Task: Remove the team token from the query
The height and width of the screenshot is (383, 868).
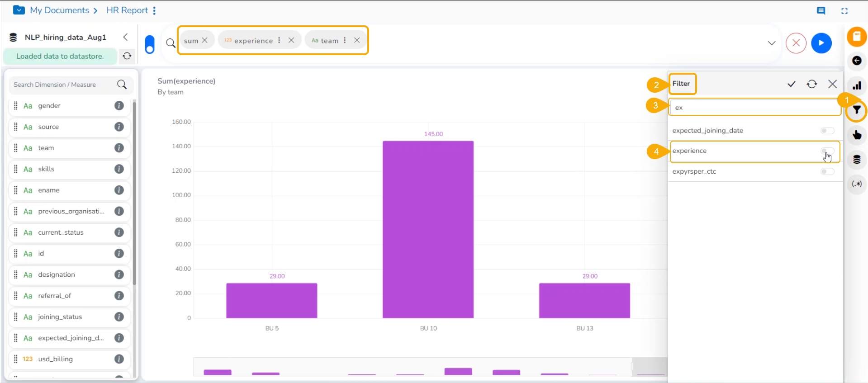Action: coord(357,40)
